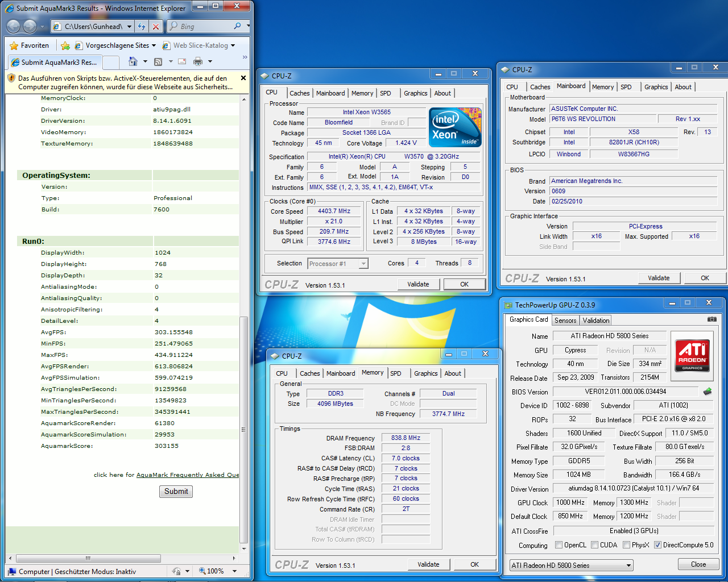The width and height of the screenshot is (728, 582).
Task: Click the Home icon in IE toolbar
Action: point(133,61)
